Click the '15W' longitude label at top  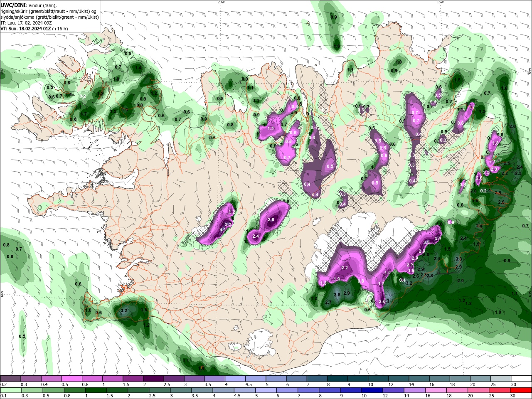(440, 2)
